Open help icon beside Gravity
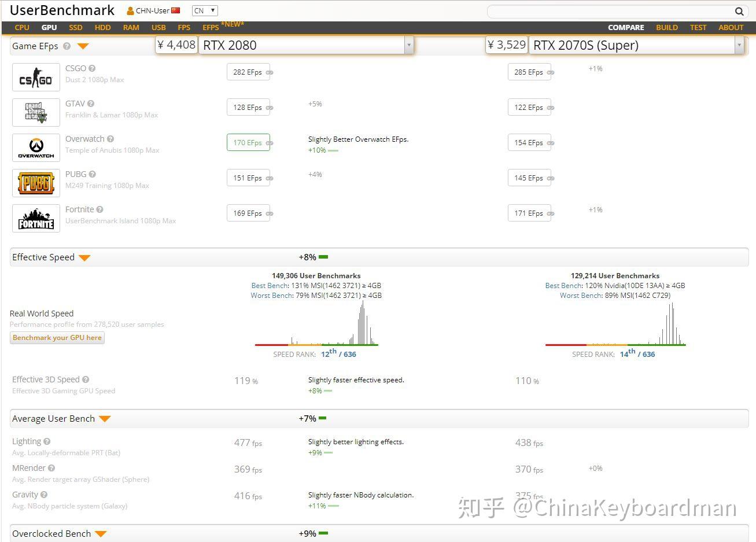Screen dimensions: 756x542 44,495
